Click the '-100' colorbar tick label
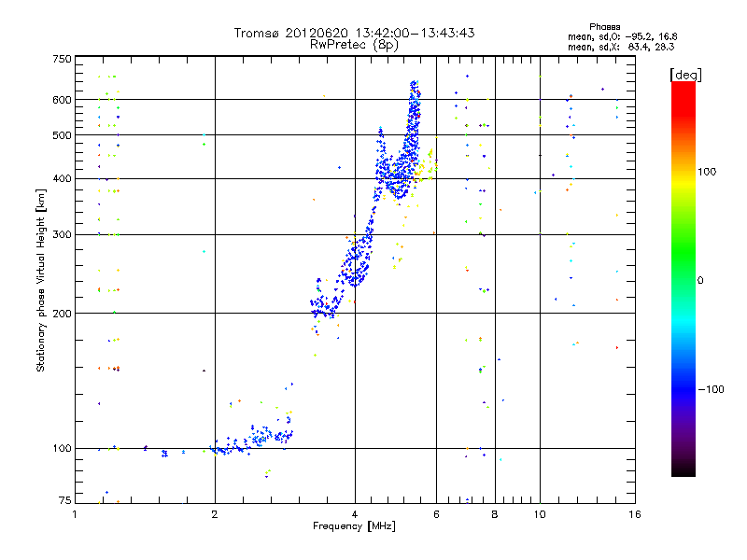The image size is (747, 560). point(712,389)
